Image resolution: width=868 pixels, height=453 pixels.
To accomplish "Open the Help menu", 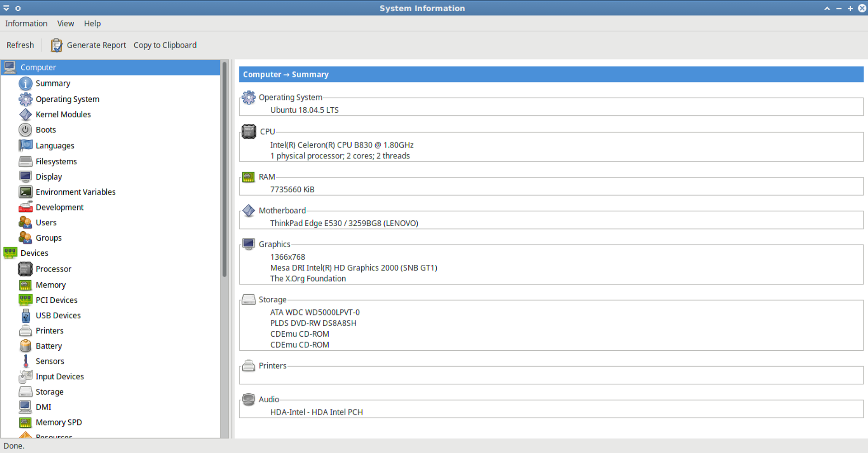I will pyautogui.click(x=92, y=24).
